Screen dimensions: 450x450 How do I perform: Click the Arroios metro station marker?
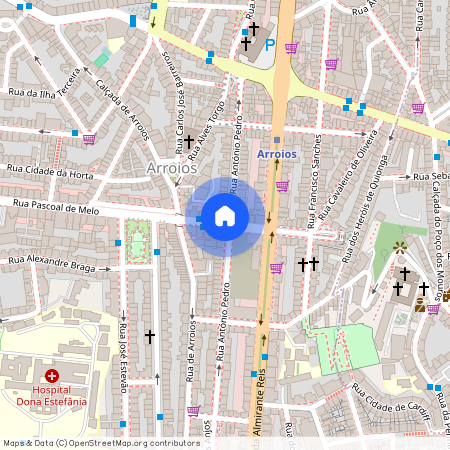[x=277, y=140]
